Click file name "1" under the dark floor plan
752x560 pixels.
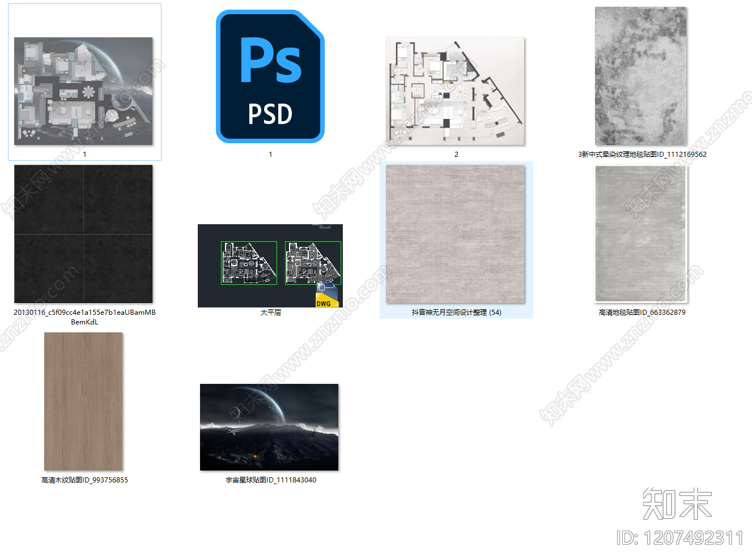click(x=84, y=154)
